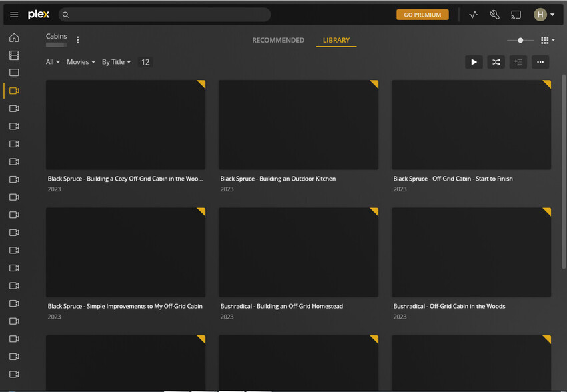Image resolution: width=567 pixels, height=392 pixels.
Task: Go to Home in the sidebar
Action: click(x=14, y=37)
